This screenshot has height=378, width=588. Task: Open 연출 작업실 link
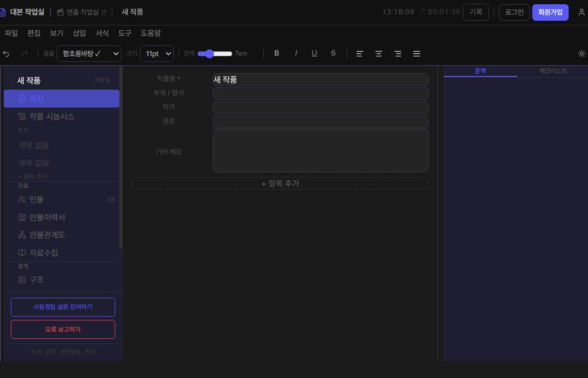click(x=82, y=12)
